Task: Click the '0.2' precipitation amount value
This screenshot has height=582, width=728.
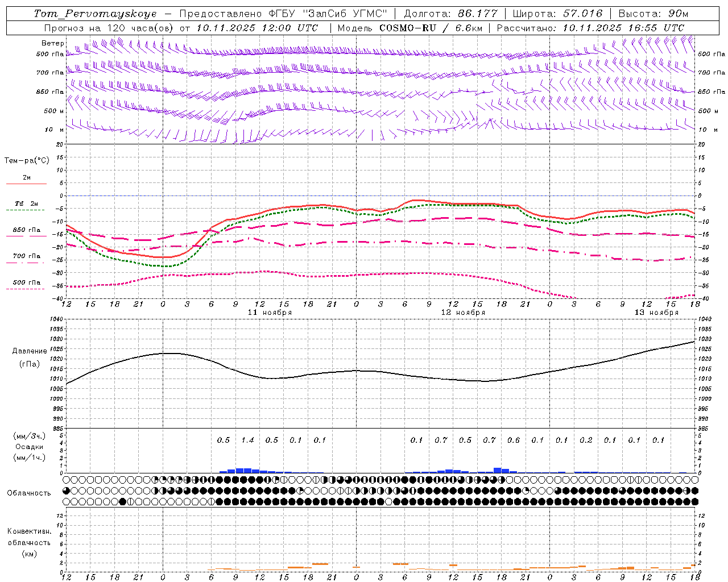Action: (x=586, y=440)
